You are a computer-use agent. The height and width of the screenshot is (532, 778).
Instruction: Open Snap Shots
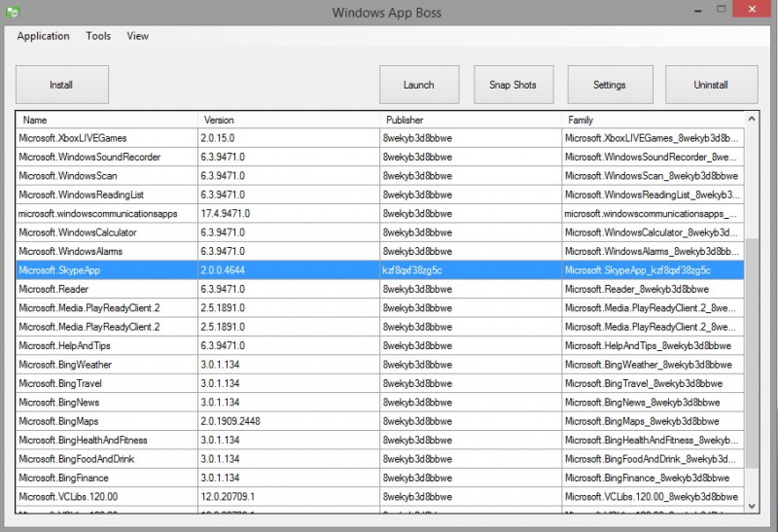tap(513, 85)
